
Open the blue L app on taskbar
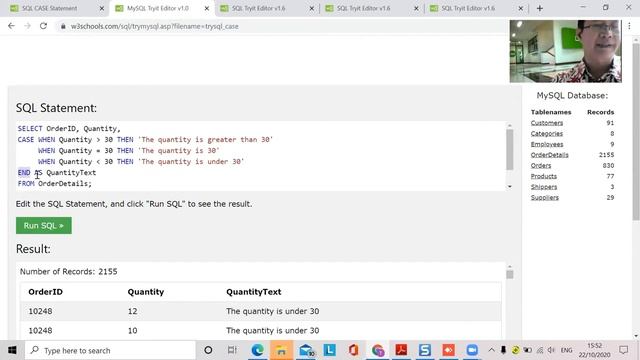(x=329, y=350)
